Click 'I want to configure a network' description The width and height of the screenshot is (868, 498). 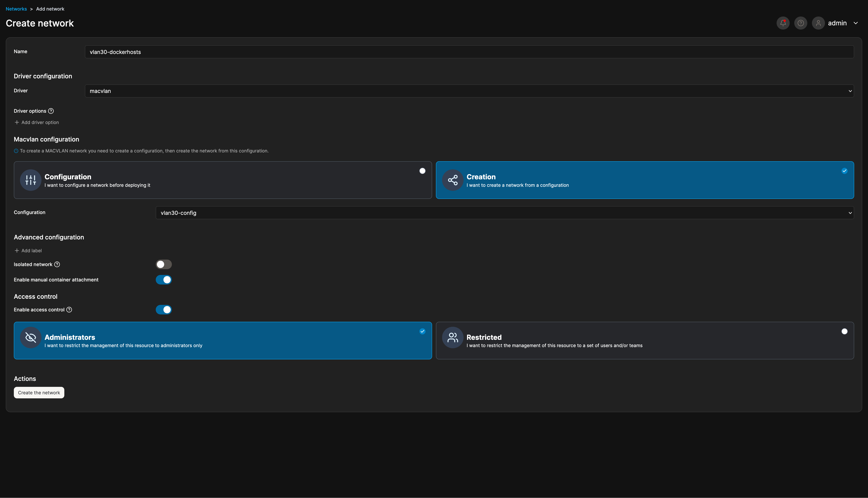(x=97, y=185)
